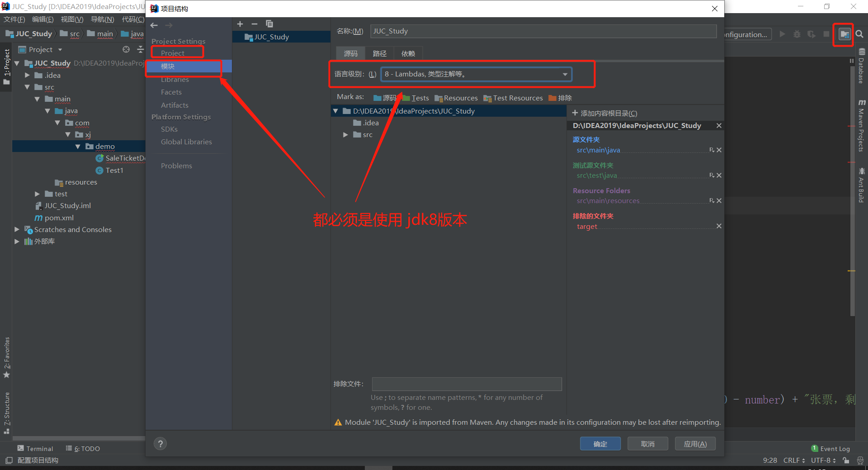
Task: Click the remove module minus icon
Action: click(x=255, y=24)
